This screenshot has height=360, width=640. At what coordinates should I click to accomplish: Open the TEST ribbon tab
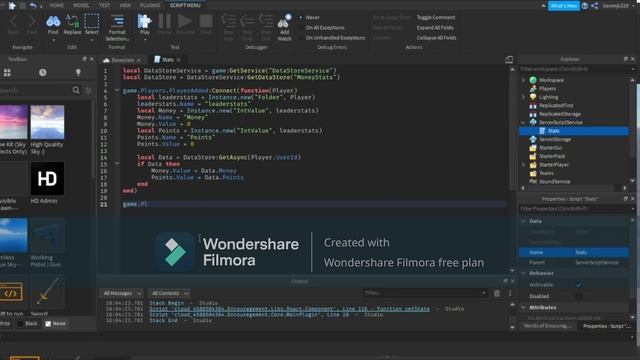point(104,5)
